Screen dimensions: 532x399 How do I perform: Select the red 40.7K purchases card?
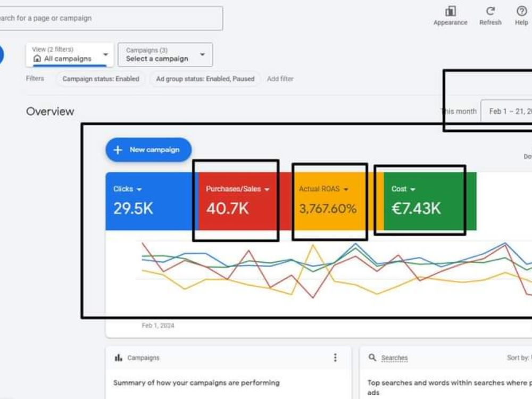245,201
